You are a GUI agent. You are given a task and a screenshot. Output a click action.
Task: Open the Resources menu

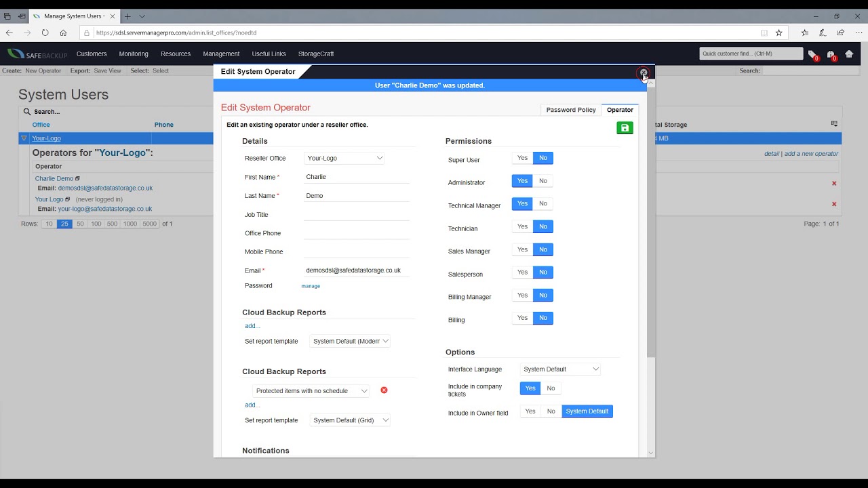(x=176, y=54)
